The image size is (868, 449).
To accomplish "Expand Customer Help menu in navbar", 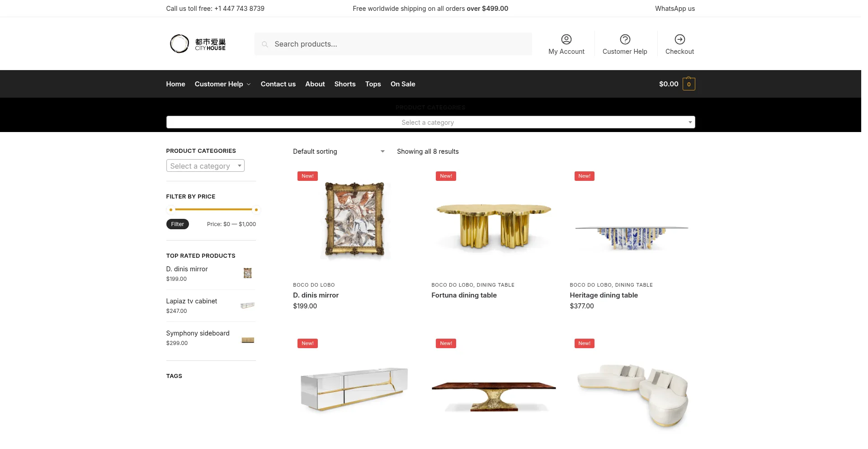I will (222, 84).
